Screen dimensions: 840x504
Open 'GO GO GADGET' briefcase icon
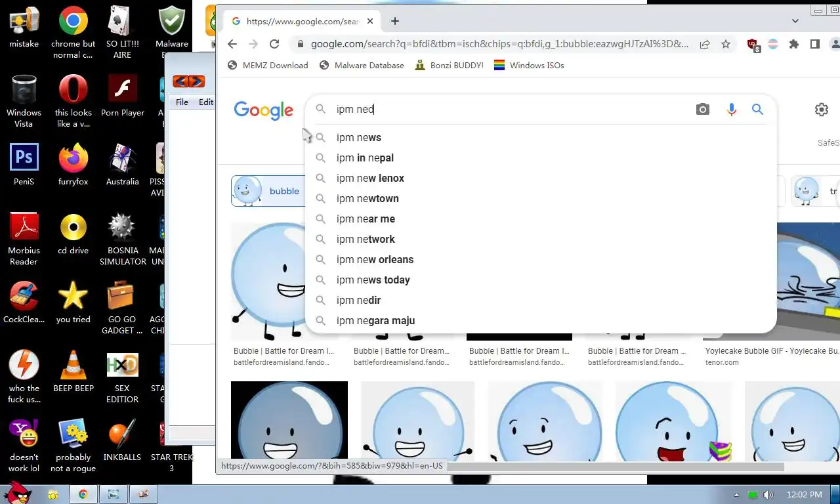(x=122, y=308)
